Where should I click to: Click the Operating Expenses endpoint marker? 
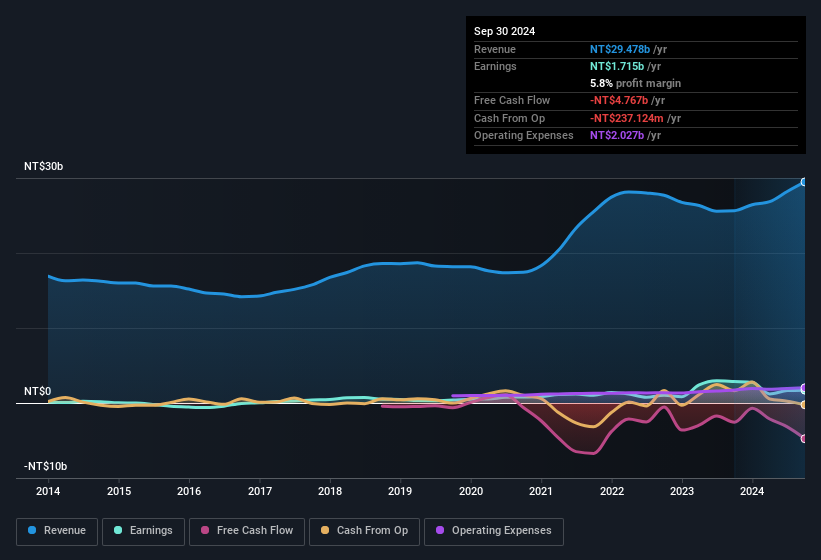(x=804, y=388)
